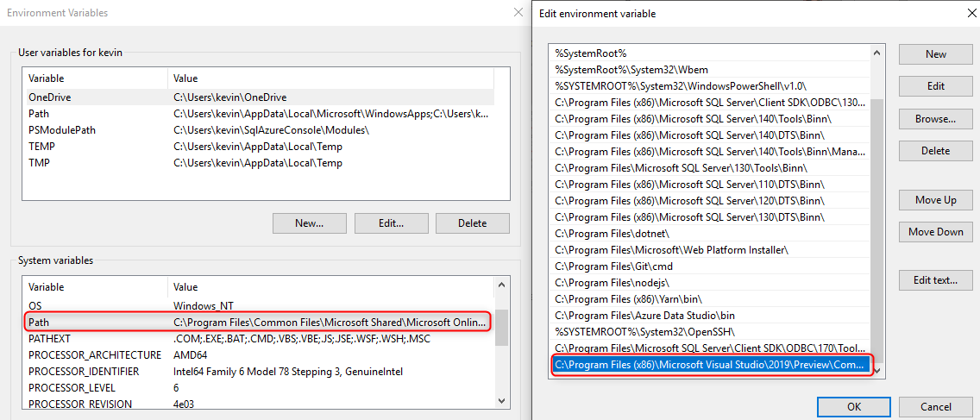Select the Yarn\bin path entry

(709, 298)
